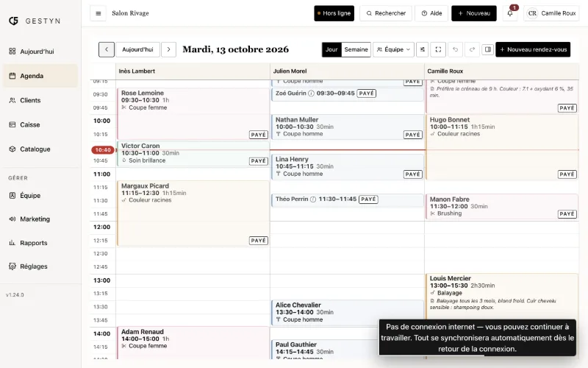Open Équipe in the sidebar

pos(40,196)
